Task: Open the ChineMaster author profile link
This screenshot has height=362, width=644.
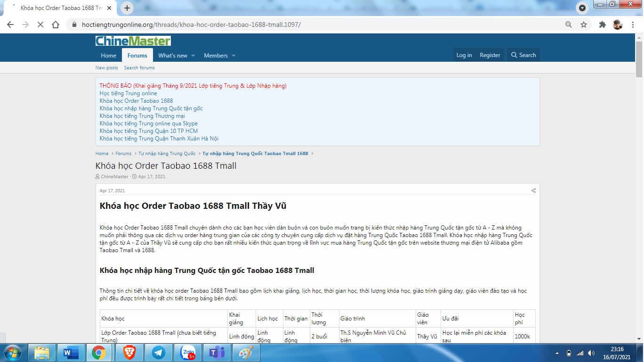Action: [x=114, y=177]
